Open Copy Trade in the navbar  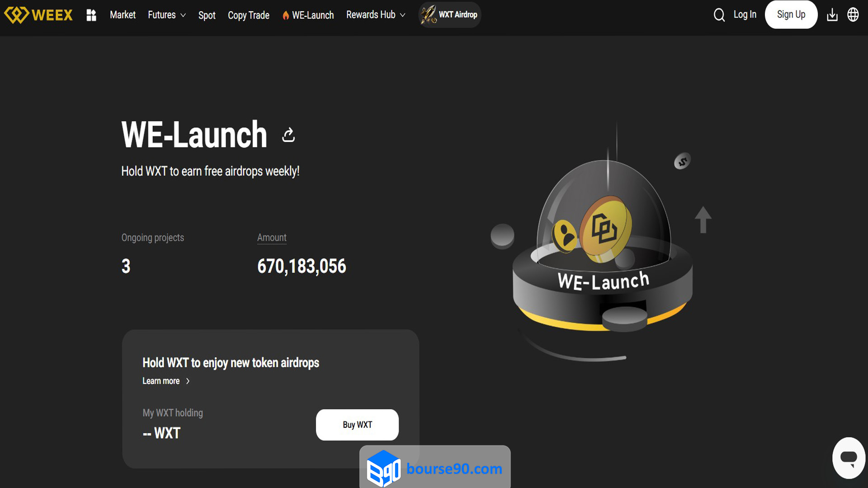click(x=248, y=15)
